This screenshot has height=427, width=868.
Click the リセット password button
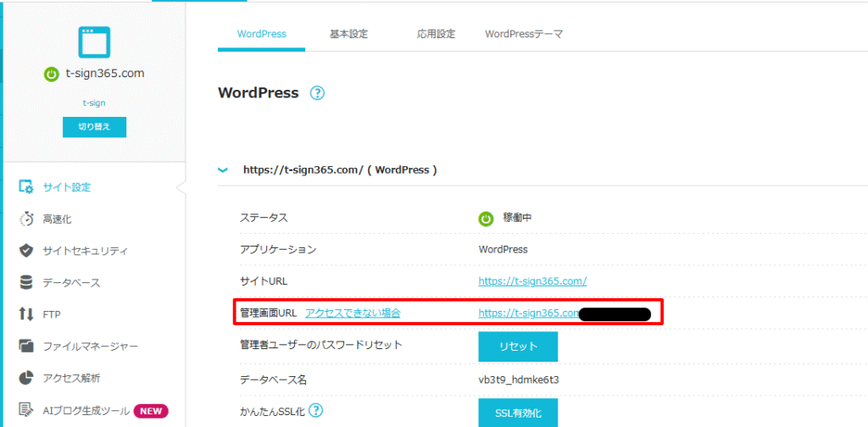click(x=518, y=347)
